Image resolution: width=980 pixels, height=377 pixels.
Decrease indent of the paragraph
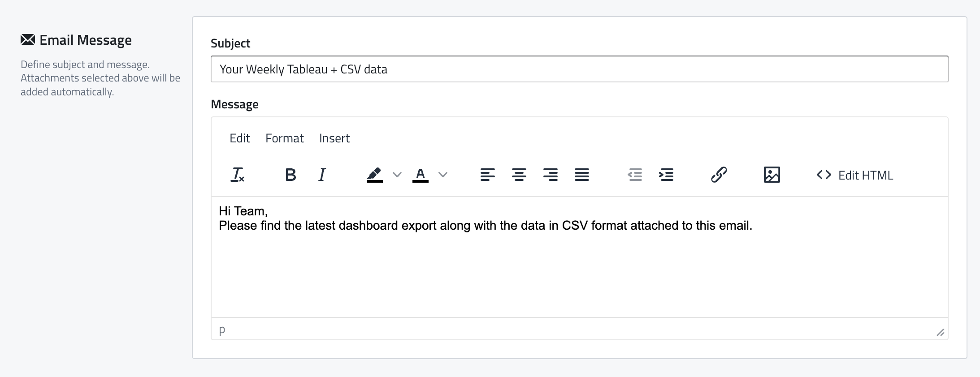point(635,175)
